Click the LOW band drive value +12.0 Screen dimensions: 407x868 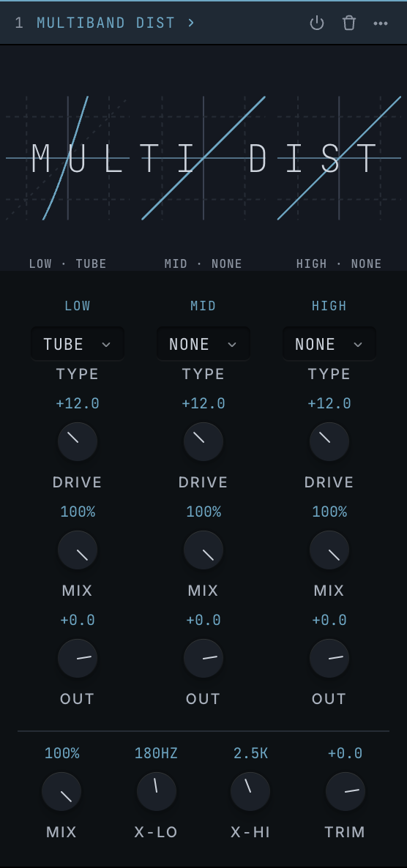coord(78,403)
